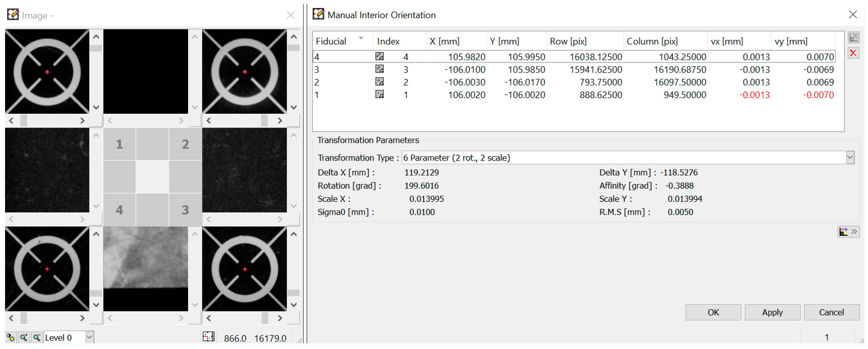868x349 pixels.
Task: Click the scroll-up arrow of top-left fiducial view
Action: 96,37
